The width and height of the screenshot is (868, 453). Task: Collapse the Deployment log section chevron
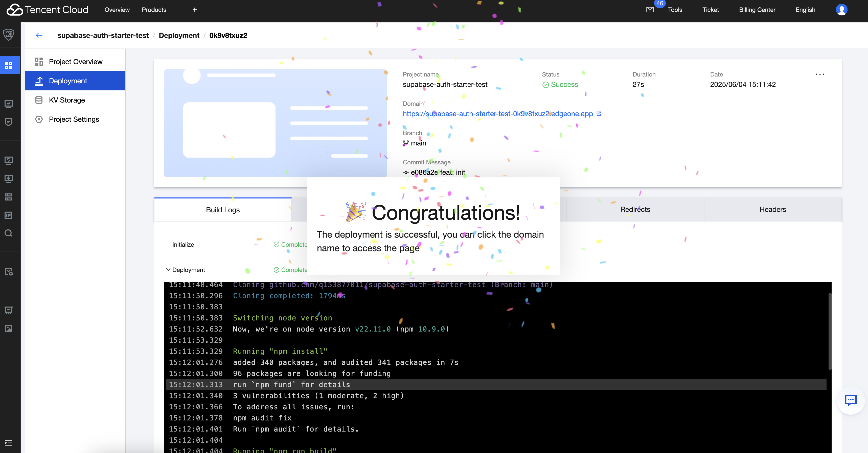(x=168, y=270)
